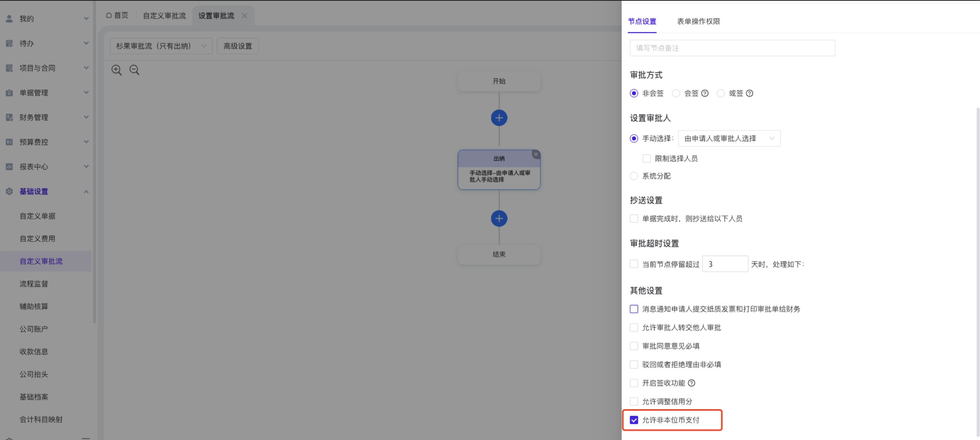This screenshot has height=440, width=980.
Task: Delete the 出纳 node via X icon
Action: 536,154
